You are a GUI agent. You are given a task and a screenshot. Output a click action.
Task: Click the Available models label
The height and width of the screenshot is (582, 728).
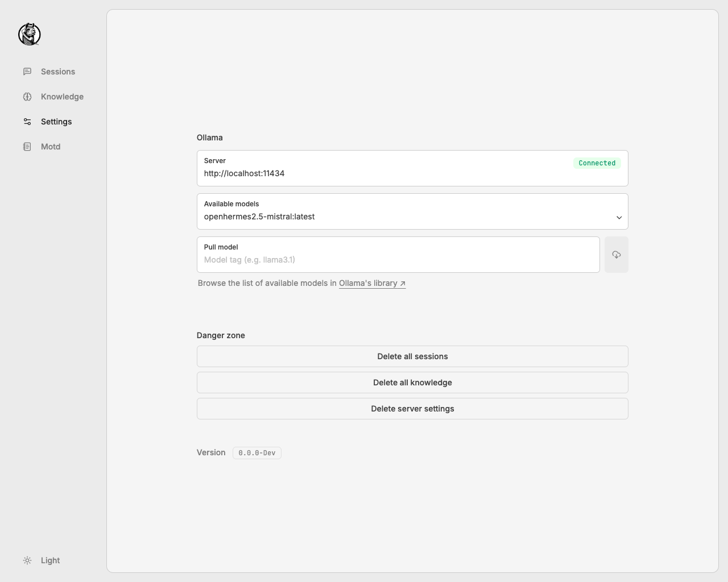[x=231, y=204]
